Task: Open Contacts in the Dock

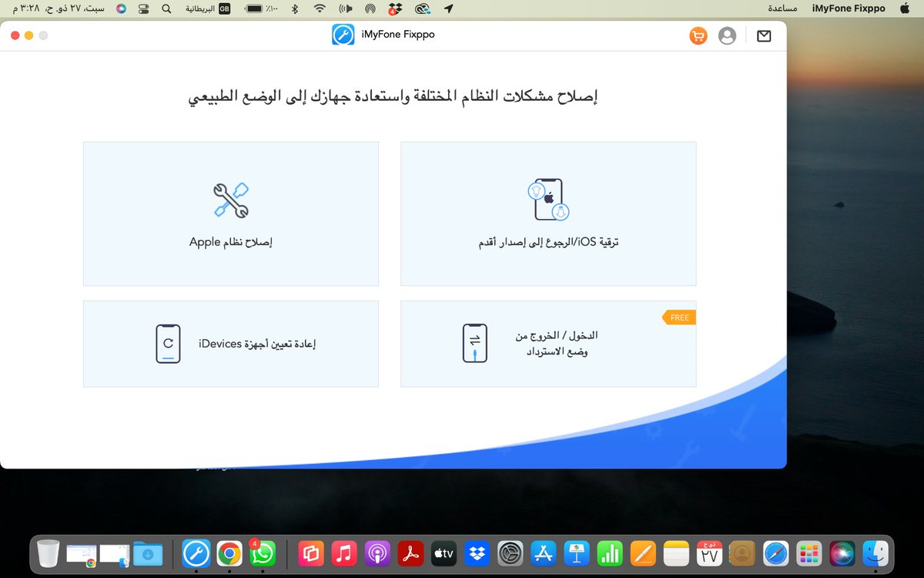Action: 742,553
